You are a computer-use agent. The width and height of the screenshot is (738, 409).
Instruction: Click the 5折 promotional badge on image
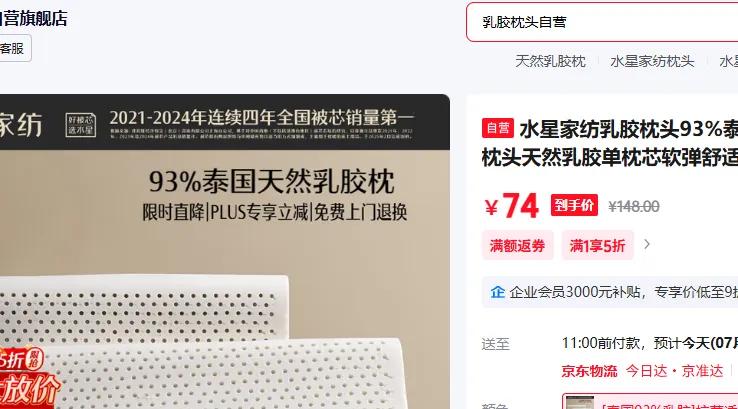pyautogui.click(x=21, y=360)
